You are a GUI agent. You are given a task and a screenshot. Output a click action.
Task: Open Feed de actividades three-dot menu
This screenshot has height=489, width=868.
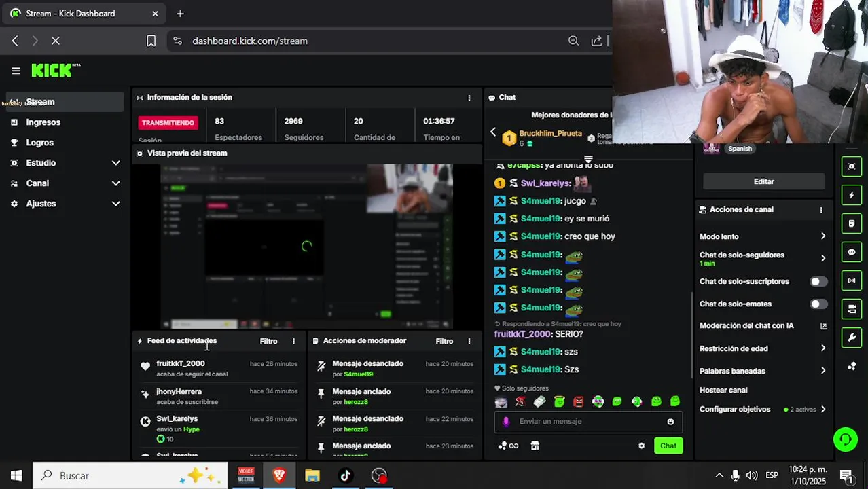point(293,341)
